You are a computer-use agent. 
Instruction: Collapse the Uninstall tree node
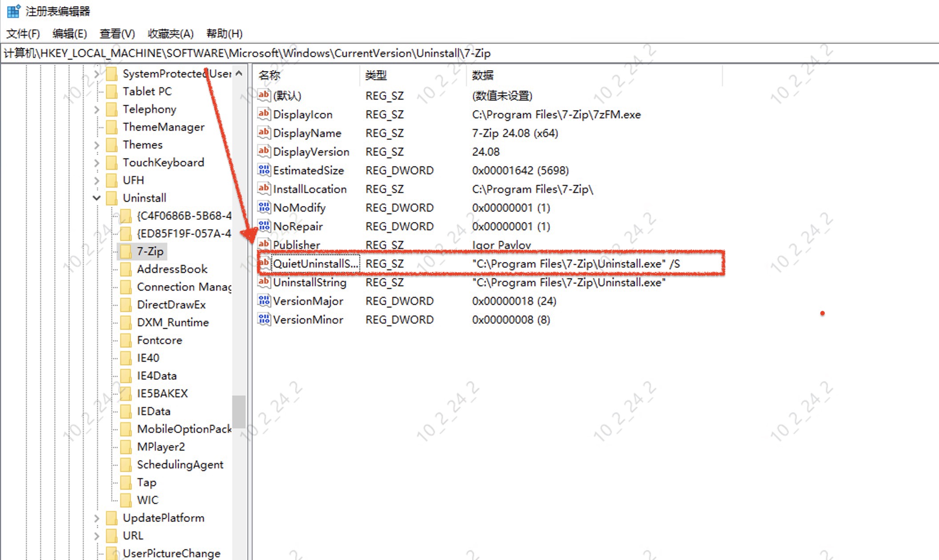pyautogui.click(x=96, y=198)
